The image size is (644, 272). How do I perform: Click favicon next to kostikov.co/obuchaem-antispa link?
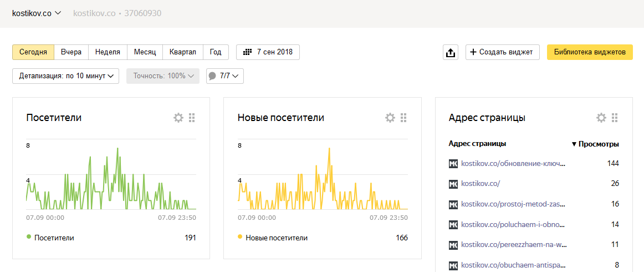tap(453, 265)
